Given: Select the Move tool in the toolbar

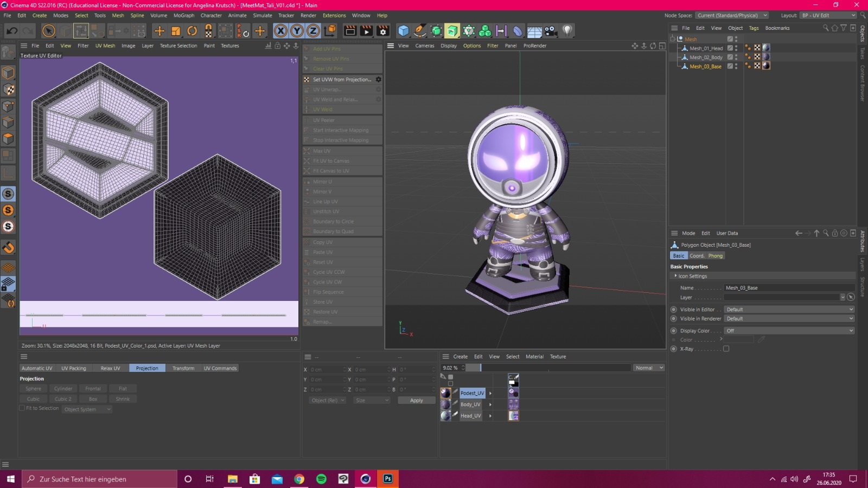Looking at the screenshot, I should 159,31.
